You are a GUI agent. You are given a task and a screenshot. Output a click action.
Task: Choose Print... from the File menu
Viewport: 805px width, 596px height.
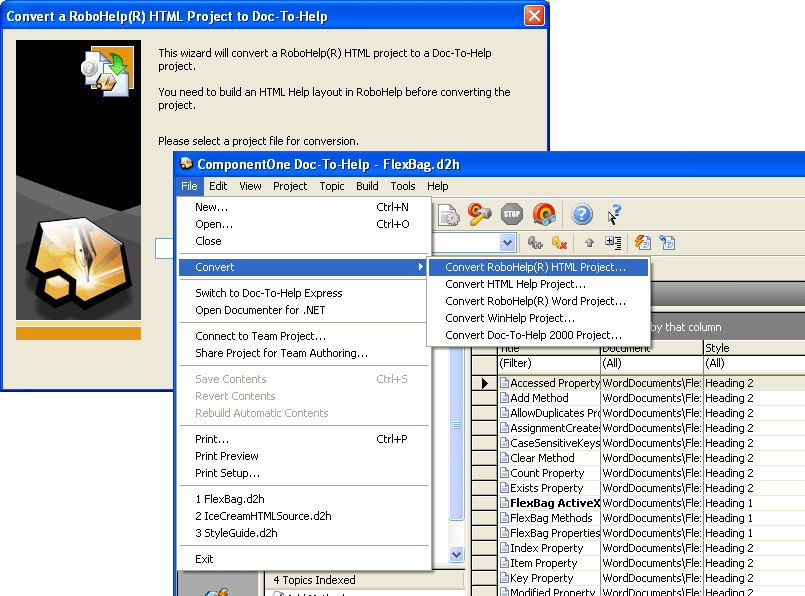[303, 439]
